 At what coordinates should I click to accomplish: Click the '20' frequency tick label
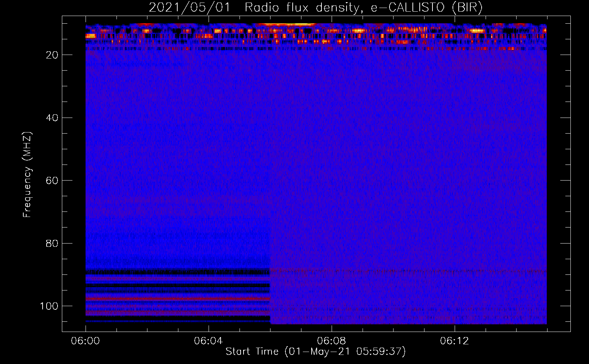click(52, 55)
